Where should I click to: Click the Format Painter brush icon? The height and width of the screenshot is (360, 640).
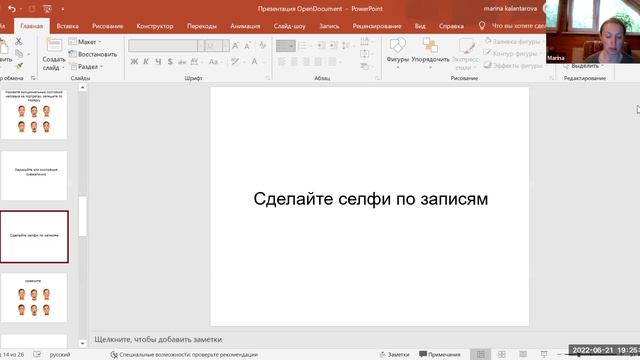(19, 66)
